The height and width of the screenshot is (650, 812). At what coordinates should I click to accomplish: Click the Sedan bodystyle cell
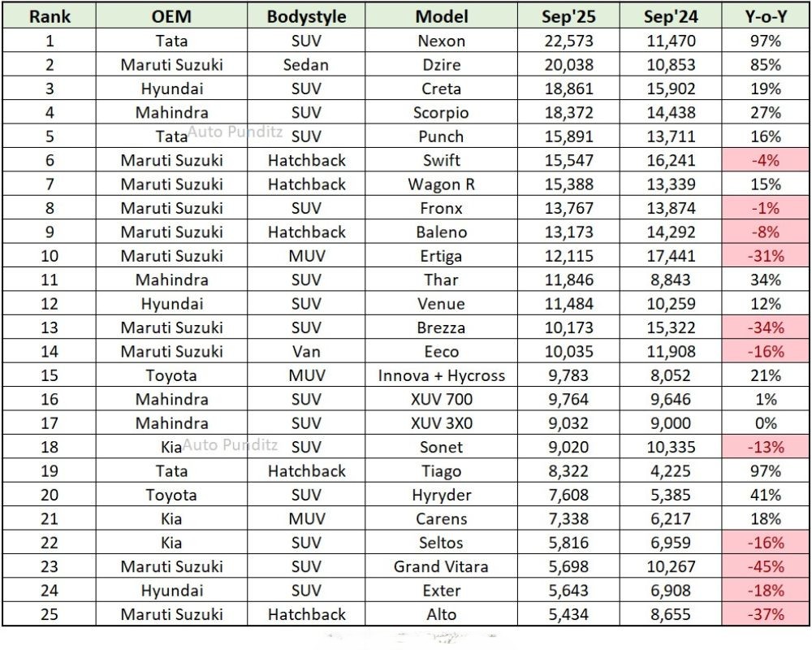(x=306, y=65)
